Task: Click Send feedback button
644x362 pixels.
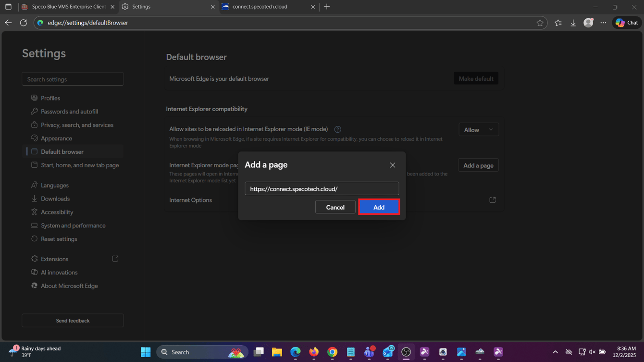Action: click(x=73, y=321)
